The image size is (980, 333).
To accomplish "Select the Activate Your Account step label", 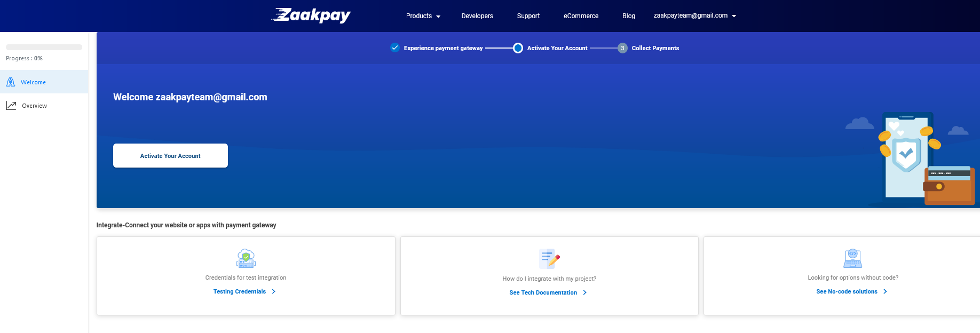I will click(557, 48).
